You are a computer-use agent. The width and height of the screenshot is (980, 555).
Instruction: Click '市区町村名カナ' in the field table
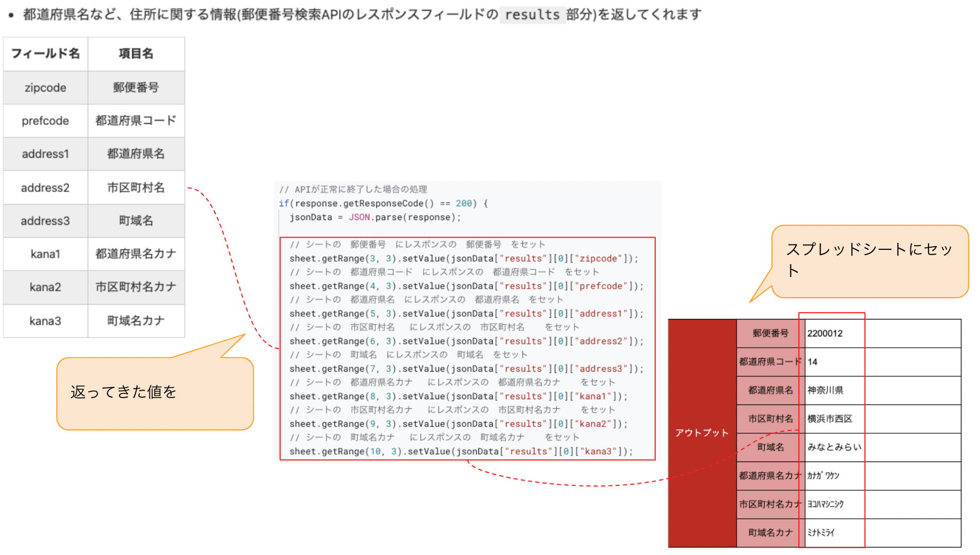pos(136,288)
